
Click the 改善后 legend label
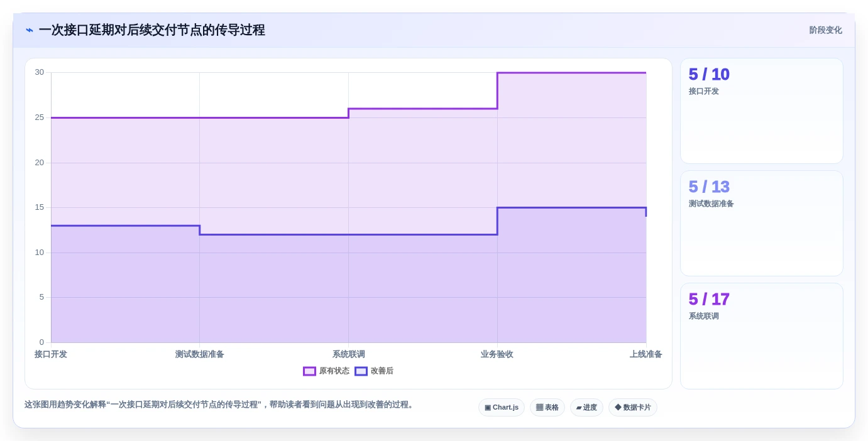382,371
